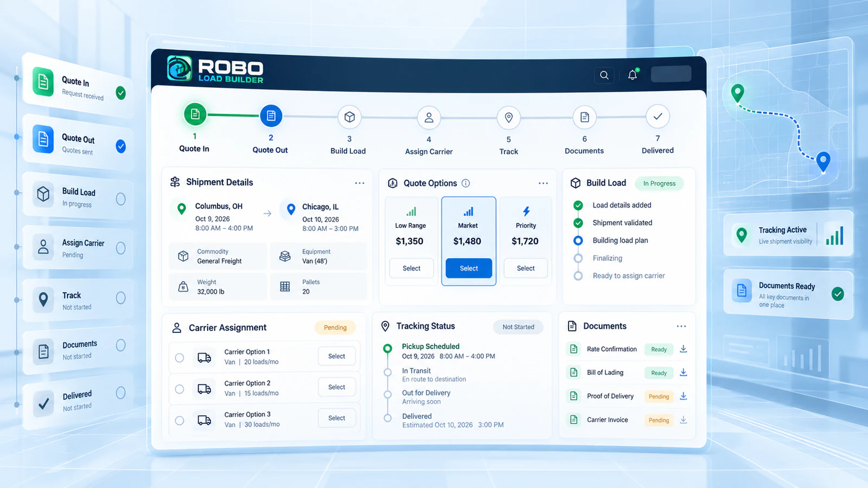The width and height of the screenshot is (868, 488).
Task: Download the Rate Confirmation document
Action: click(x=684, y=349)
